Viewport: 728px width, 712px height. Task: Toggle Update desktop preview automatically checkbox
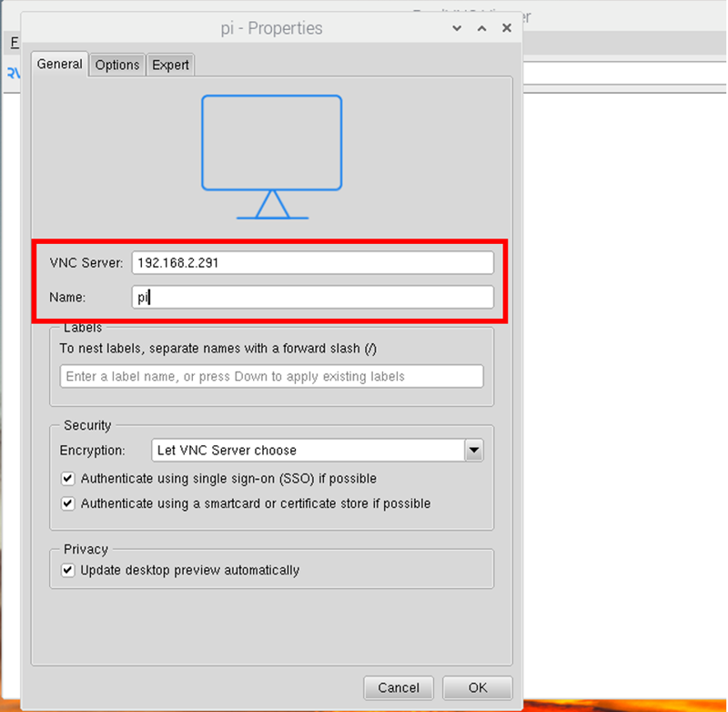67,570
